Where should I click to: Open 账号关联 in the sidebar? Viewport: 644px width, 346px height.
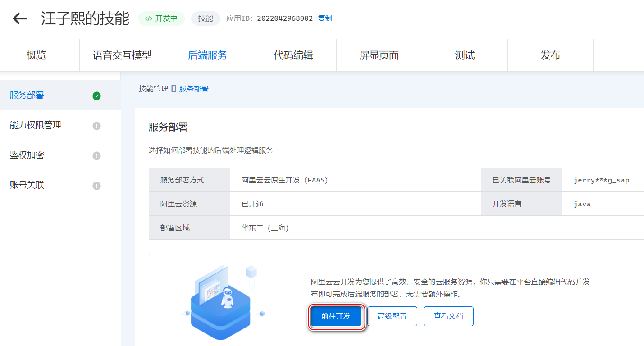coord(60,185)
